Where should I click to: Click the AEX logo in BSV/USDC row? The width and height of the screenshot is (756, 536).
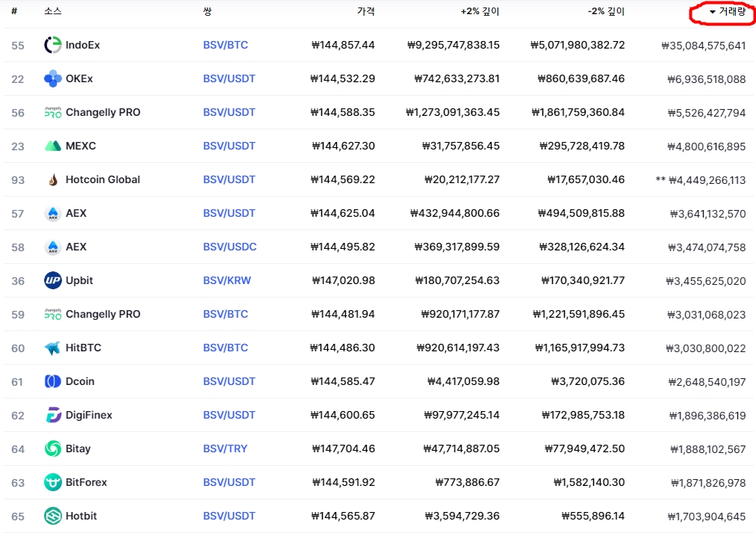[x=52, y=247]
